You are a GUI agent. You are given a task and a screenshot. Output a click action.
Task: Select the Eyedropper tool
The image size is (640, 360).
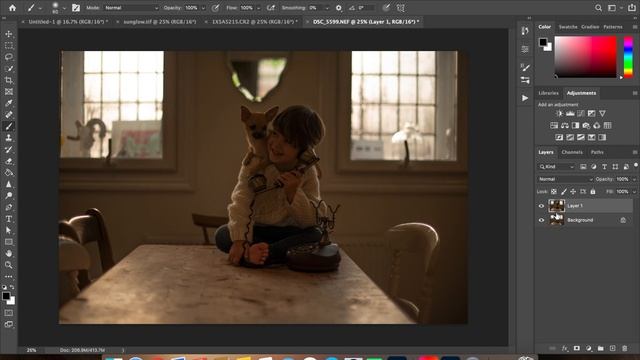[x=9, y=103]
